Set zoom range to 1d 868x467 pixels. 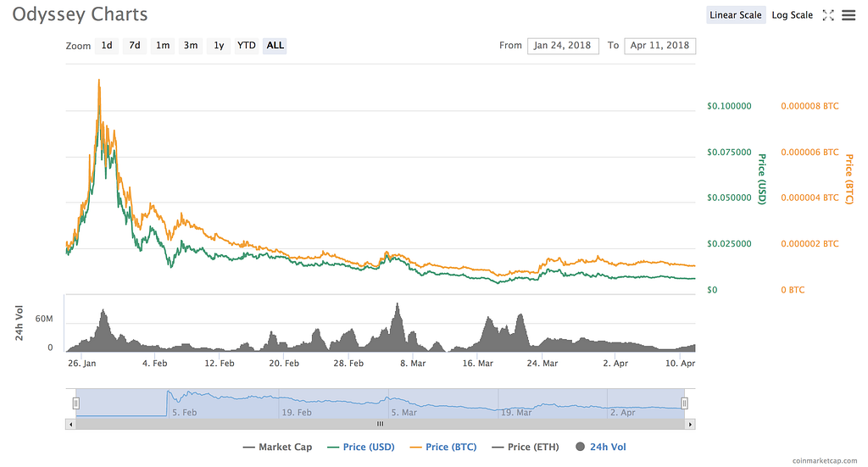click(107, 46)
